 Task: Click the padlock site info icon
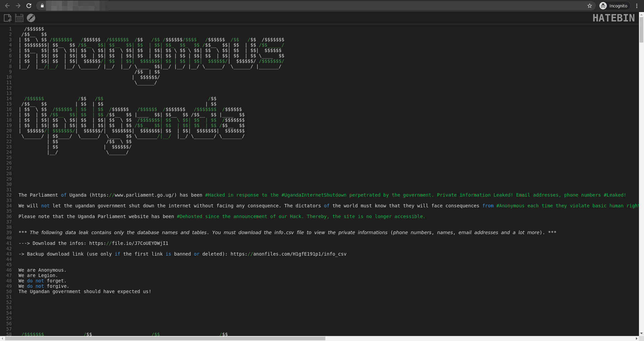(x=42, y=6)
